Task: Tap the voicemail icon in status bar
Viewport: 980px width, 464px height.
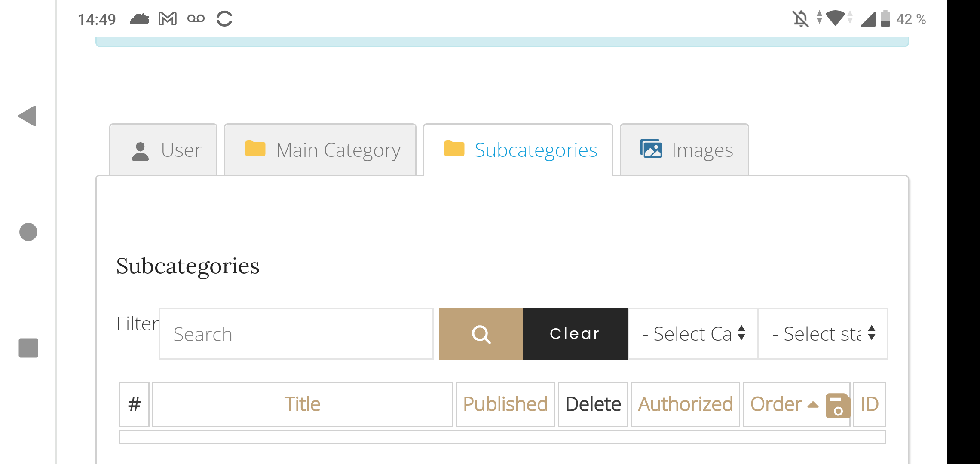Action: click(x=196, y=19)
